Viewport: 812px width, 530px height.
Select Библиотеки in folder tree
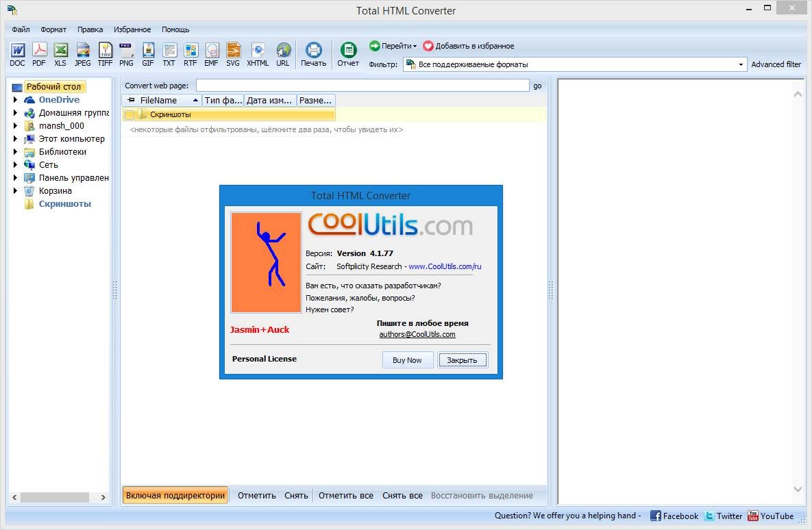(62, 151)
